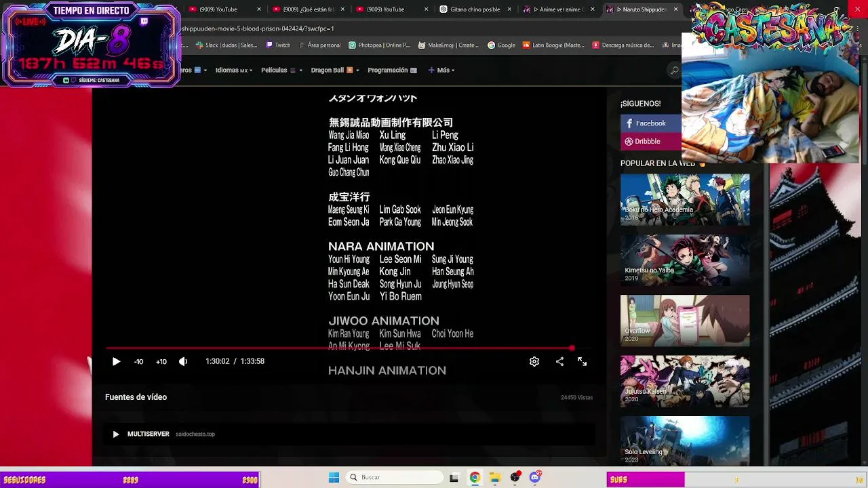
Task: Click the MULTISERVER source label
Action: (x=149, y=434)
